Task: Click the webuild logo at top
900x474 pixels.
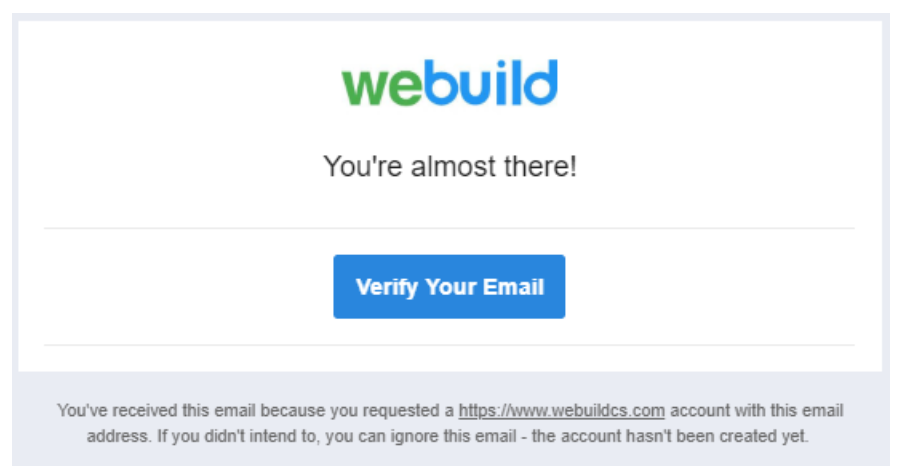Action: [x=449, y=83]
